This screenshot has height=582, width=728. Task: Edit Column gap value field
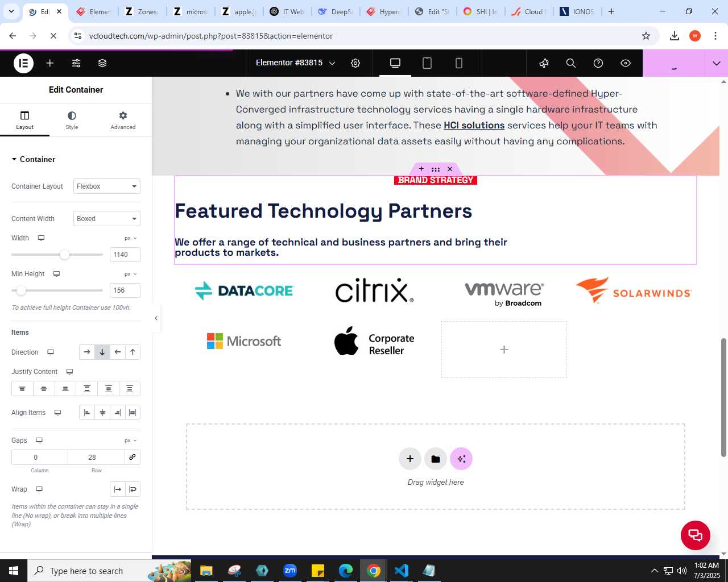click(x=40, y=457)
